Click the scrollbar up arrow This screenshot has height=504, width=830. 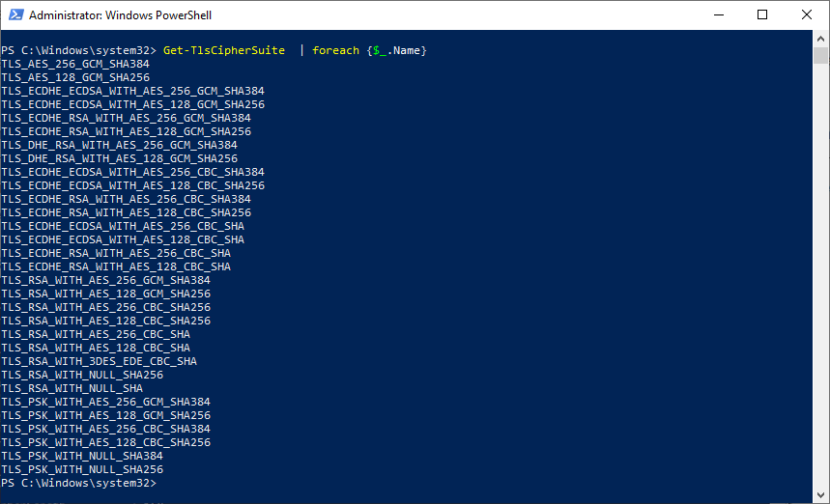pyautogui.click(x=820, y=39)
